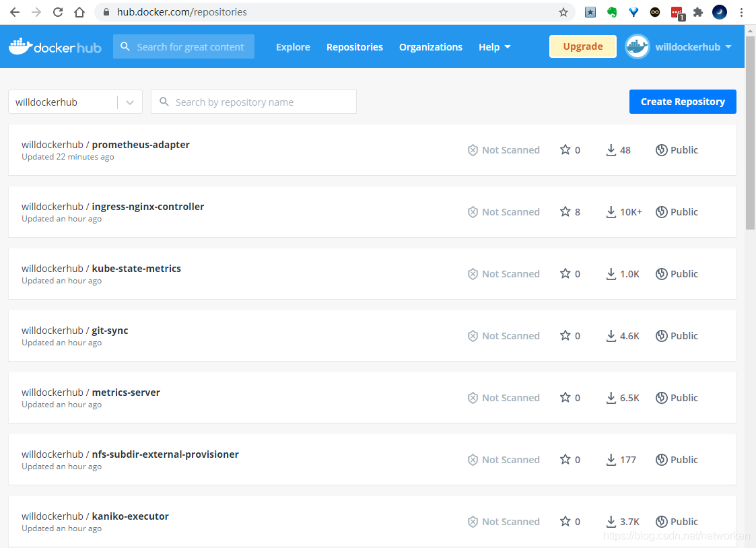
Task: Click 'Updated 22 minutes ago' text
Action: pyautogui.click(x=67, y=157)
